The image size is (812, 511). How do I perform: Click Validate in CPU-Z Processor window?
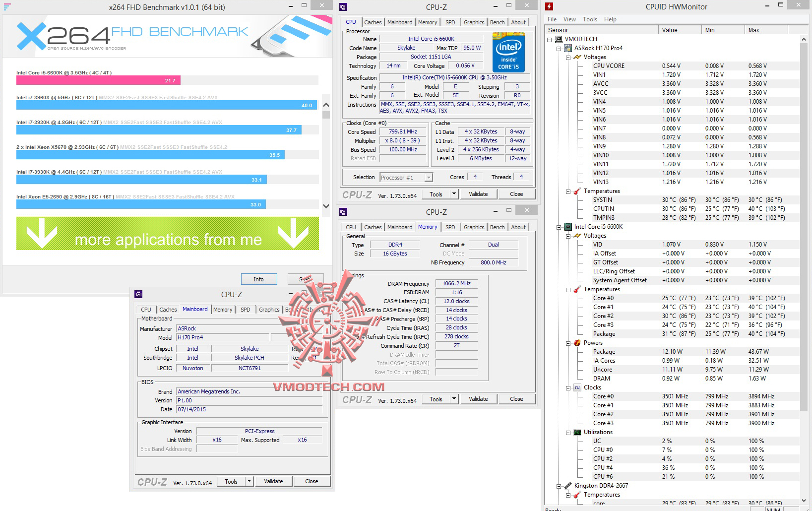478,194
